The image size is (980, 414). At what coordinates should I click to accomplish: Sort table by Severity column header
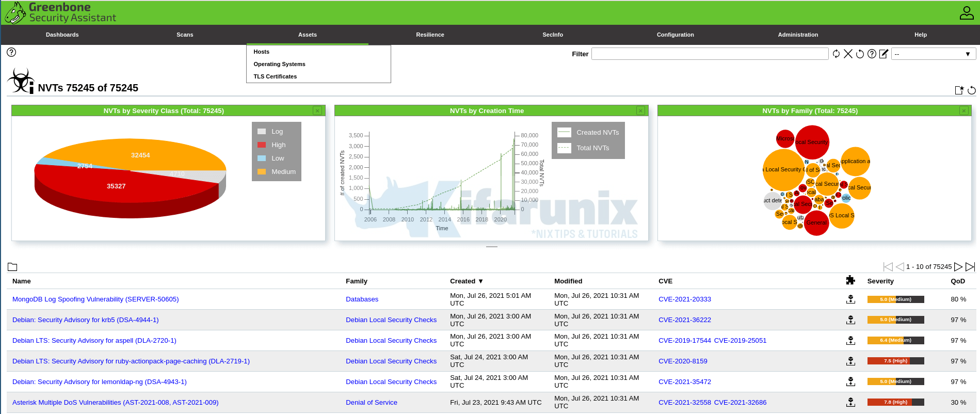tap(880, 281)
